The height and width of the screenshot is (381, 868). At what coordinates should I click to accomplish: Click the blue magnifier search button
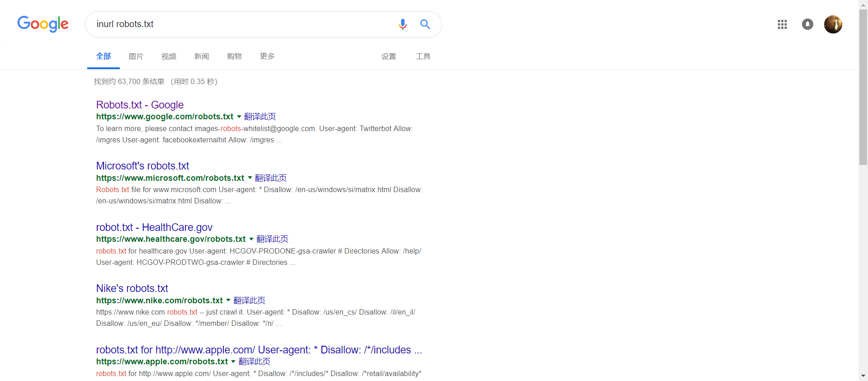425,24
